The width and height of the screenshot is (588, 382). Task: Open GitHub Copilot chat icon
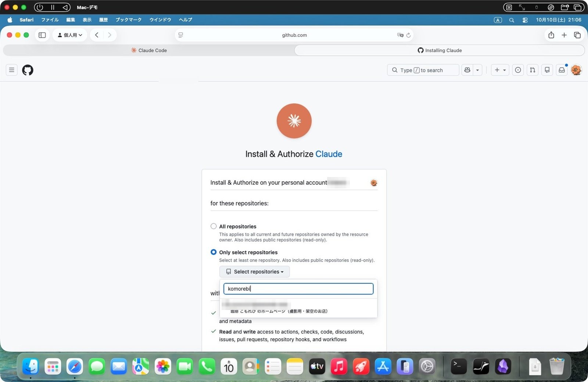pyautogui.click(x=467, y=70)
